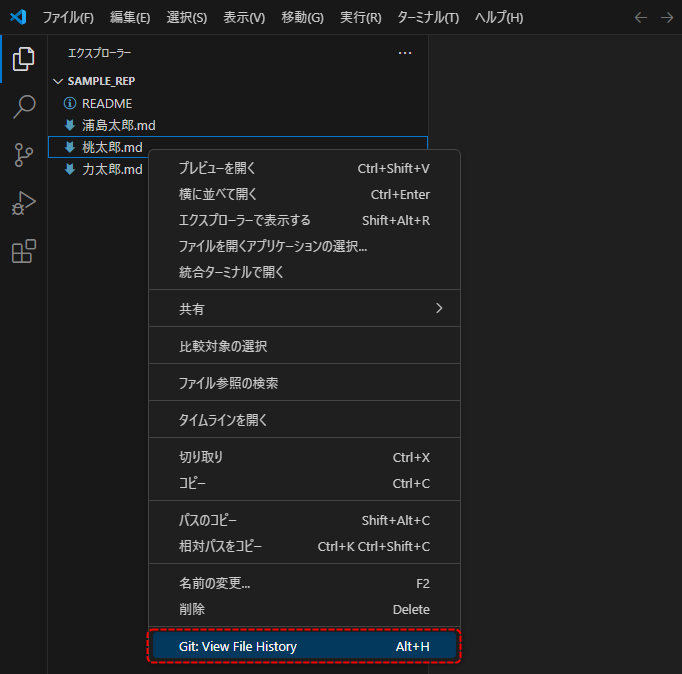682x674 pixels.
Task: Open the Explorer more actions ellipsis
Action: pyautogui.click(x=405, y=53)
